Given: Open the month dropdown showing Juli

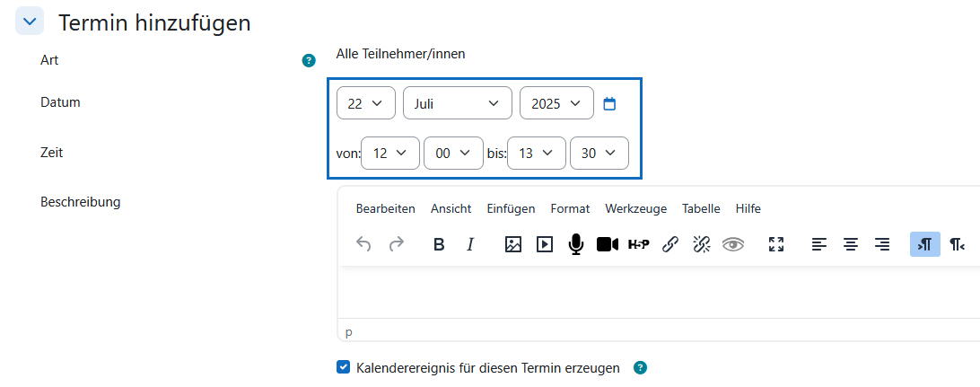Looking at the screenshot, I should coord(458,103).
